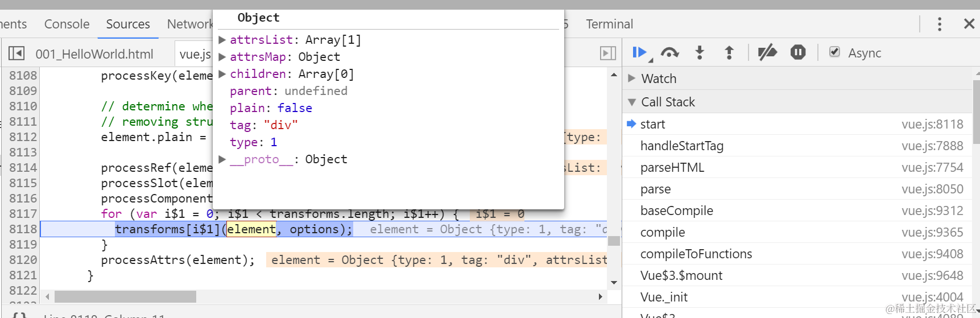Click the for keyword on line 8117
This screenshot has width=980, height=318.
[x=111, y=214]
